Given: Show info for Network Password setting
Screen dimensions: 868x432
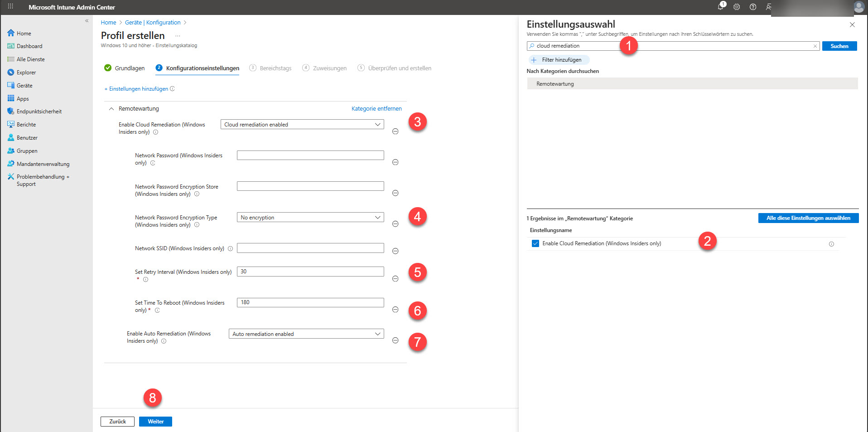Looking at the screenshot, I should pos(153,163).
